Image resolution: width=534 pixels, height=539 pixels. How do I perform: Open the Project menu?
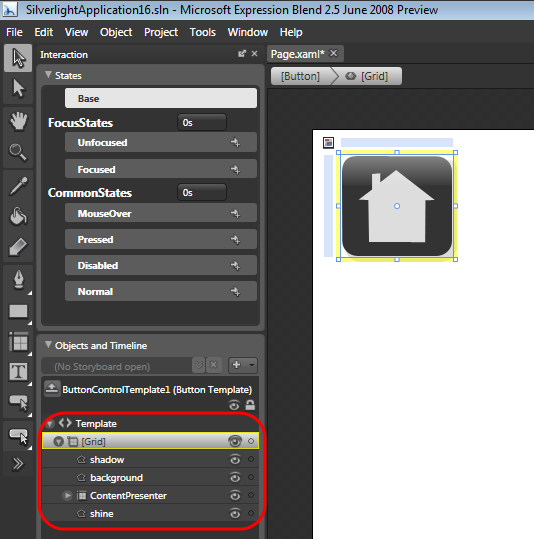tap(161, 32)
